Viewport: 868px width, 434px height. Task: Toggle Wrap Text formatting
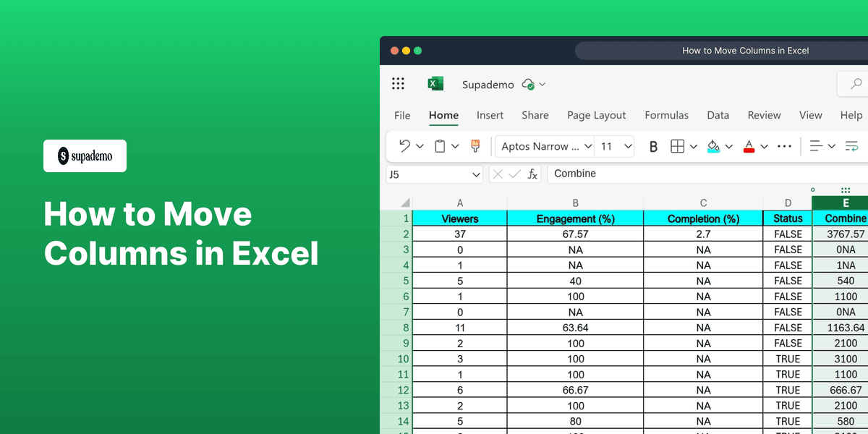tap(851, 146)
